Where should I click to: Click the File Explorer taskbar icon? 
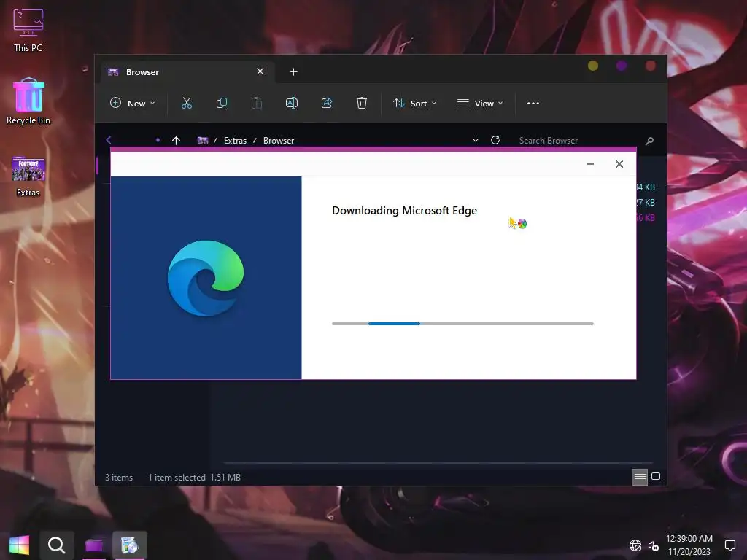pos(94,545)
